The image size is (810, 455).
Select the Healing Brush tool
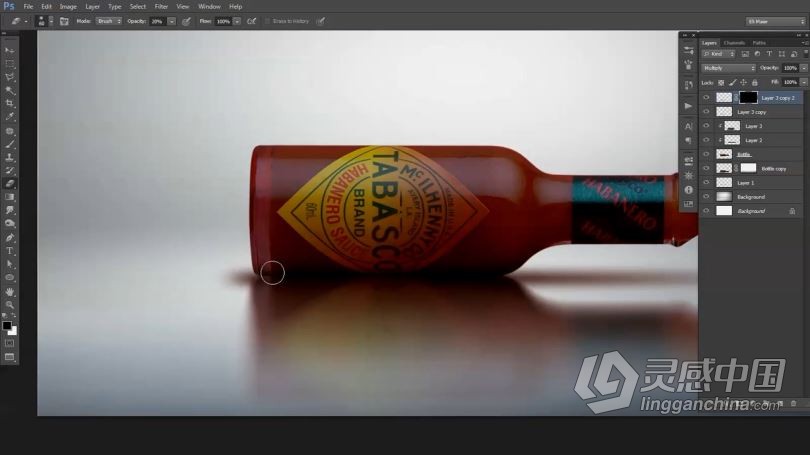(x=10, y=131)
